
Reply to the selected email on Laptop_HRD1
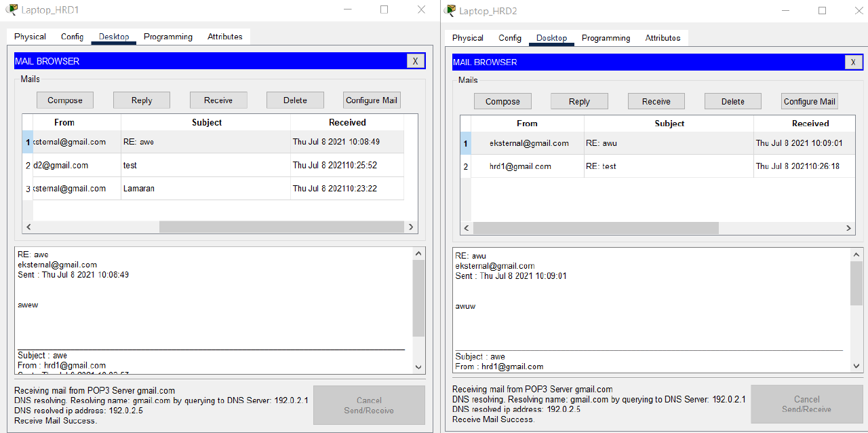(141, 100)
